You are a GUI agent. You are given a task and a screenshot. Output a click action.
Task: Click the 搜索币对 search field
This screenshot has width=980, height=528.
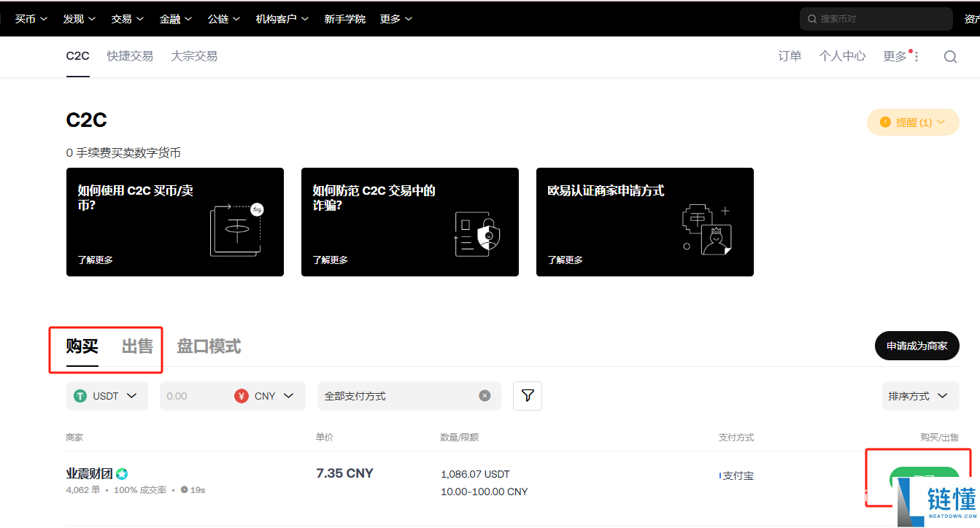tap(876, 19)
